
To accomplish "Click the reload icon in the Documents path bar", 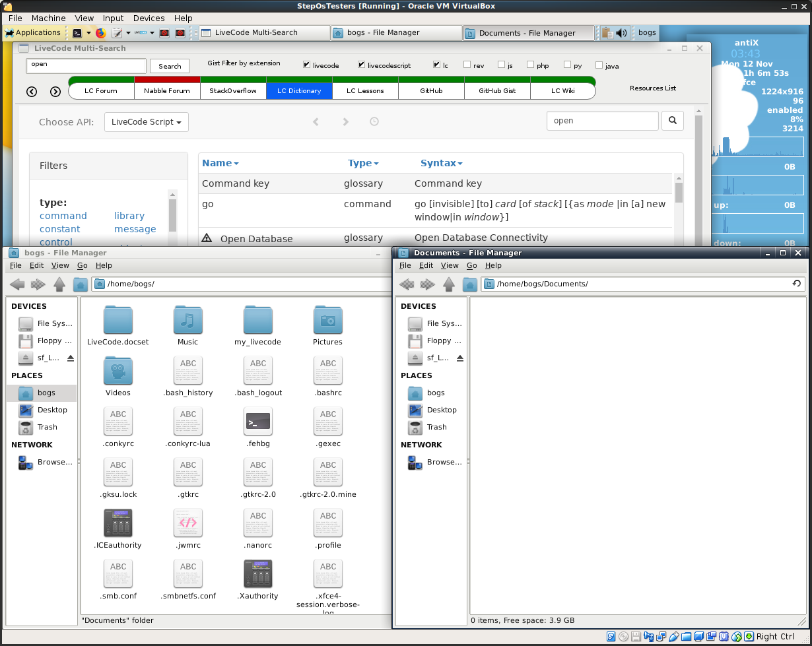I will click(x=797, y=284).
